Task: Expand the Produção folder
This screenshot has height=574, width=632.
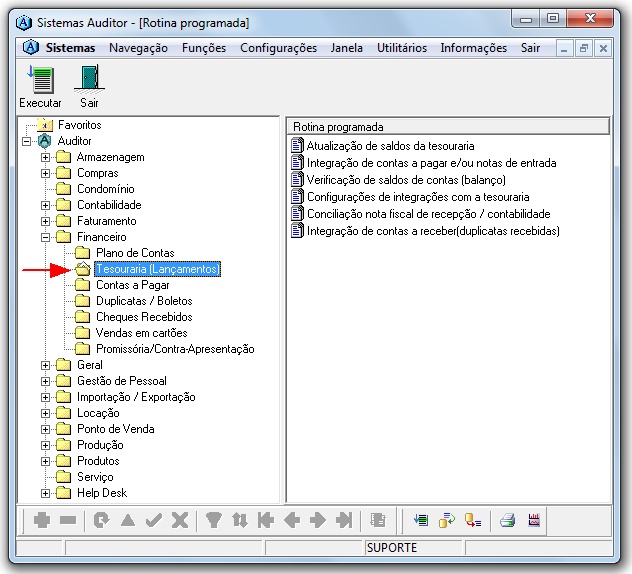Action: (46, 445)
